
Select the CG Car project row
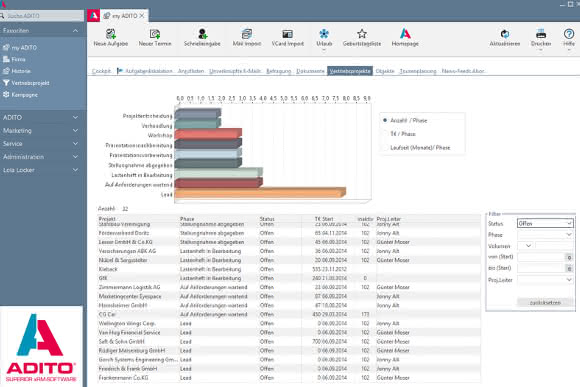coord(289,314)
